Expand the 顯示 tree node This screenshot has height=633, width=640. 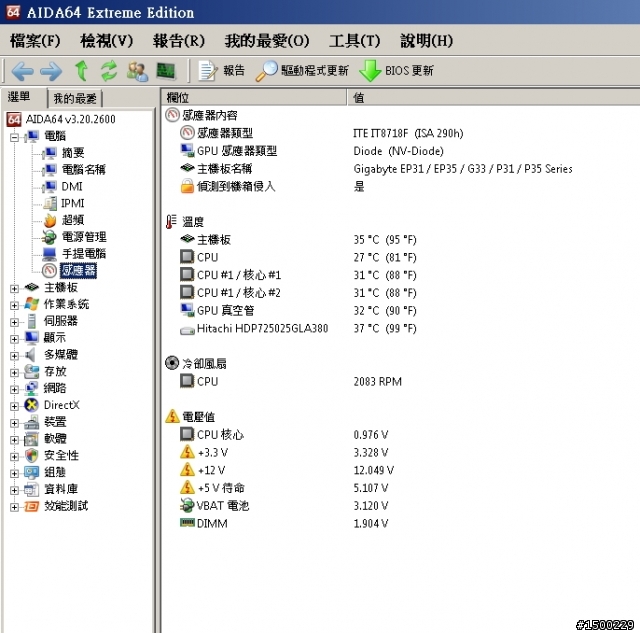tap(14, 339)
